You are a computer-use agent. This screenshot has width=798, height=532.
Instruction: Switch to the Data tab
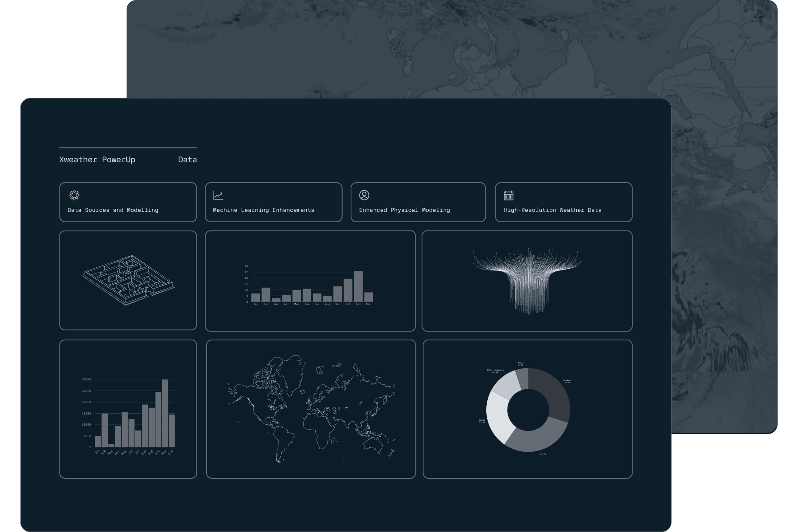click(x=187, y=160)
